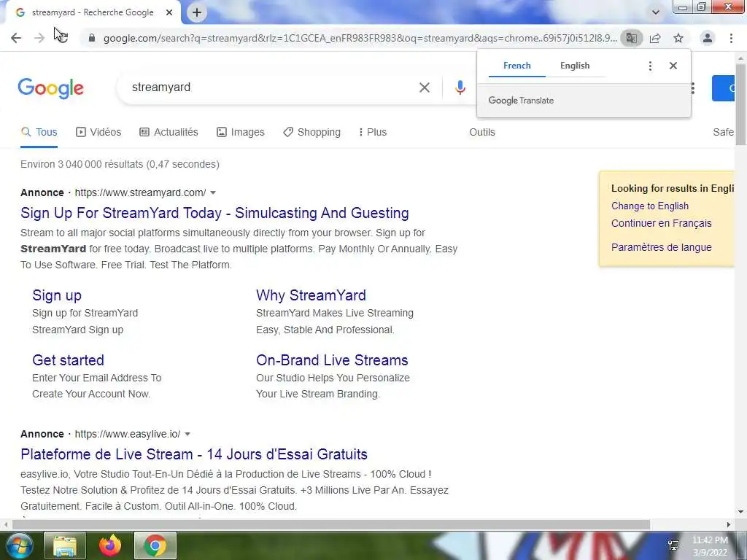747x560 pixels.
Task: Go back to the previous page
Action: (x=16, y=38)
